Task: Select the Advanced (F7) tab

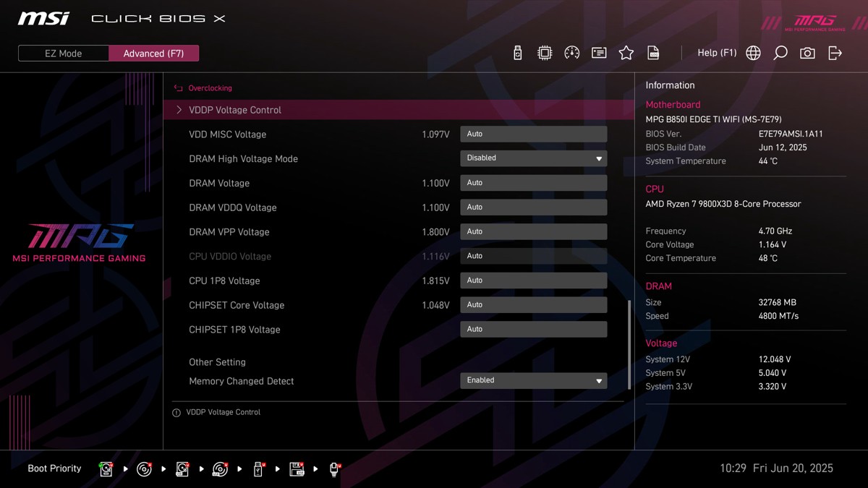Action: [x=154, y=53]
